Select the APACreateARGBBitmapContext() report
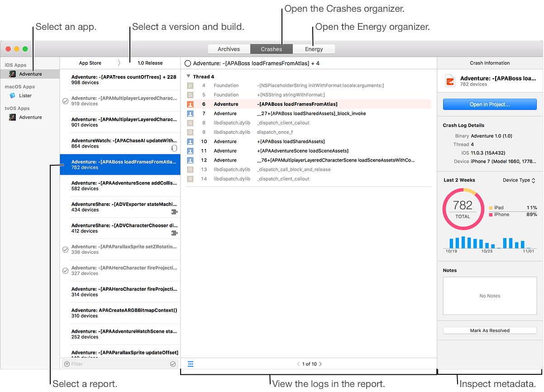 coord(120,313)
